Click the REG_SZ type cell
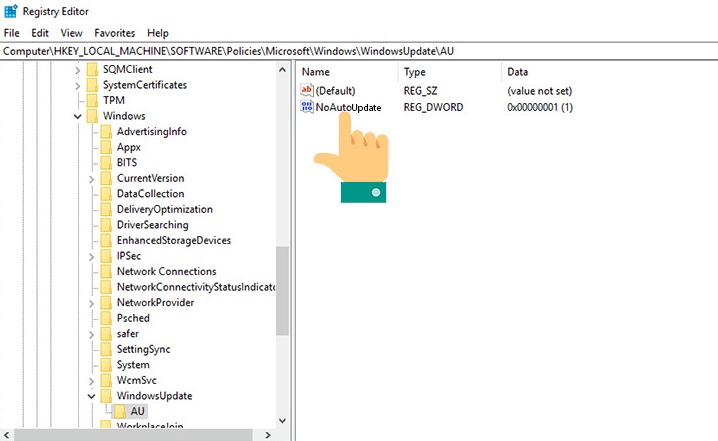This screenshot has height=441, width=718. coord(420,91)
